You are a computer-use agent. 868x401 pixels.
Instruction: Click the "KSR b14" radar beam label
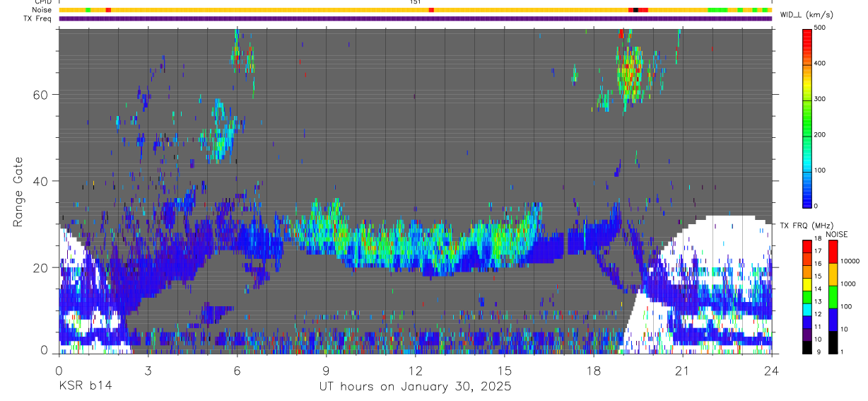coord(85,386)
